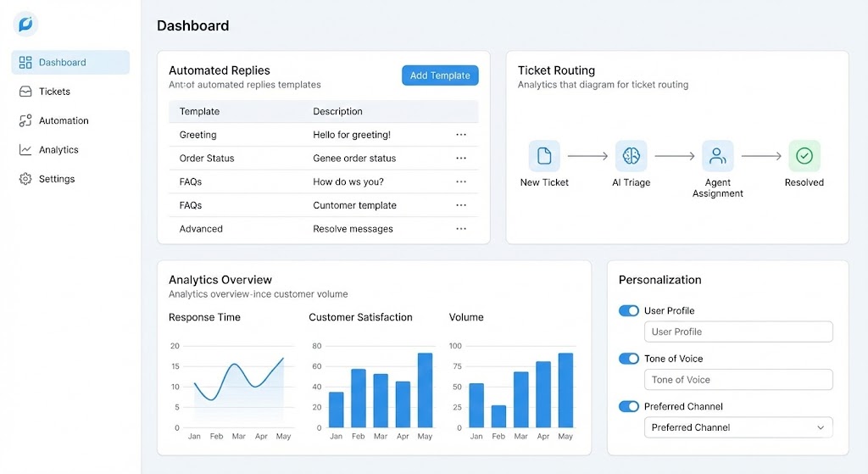The width and height of the screenshot is (868, 474).
Task: Open the Dashboard menu item
Action: [x=70, y=63]
